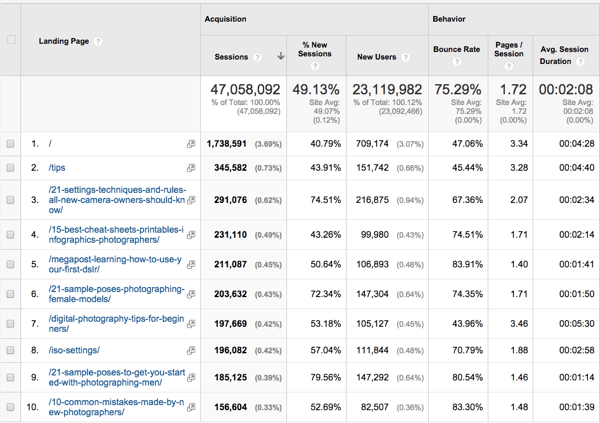Click help icon beside Avg. Session Duration

pyautogui.click(x=580, y=62)
